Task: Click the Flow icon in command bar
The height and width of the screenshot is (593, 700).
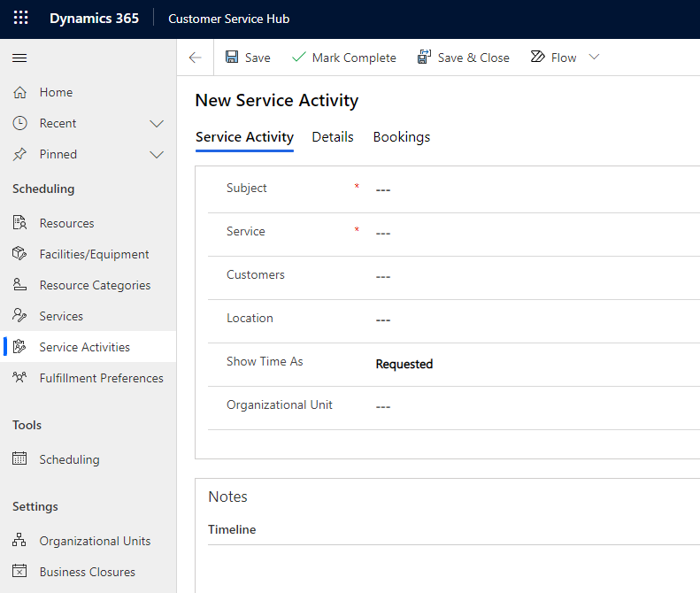Action: (x=537, y=57)
